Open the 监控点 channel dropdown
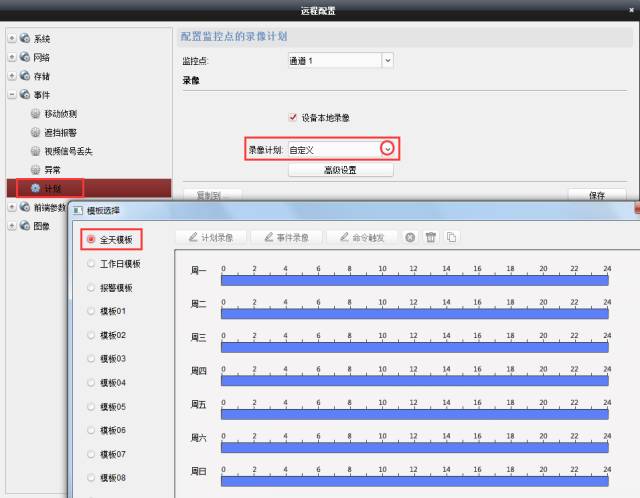Image resolution: width=640 pixels, height=498 pixels. coord(387,61)
